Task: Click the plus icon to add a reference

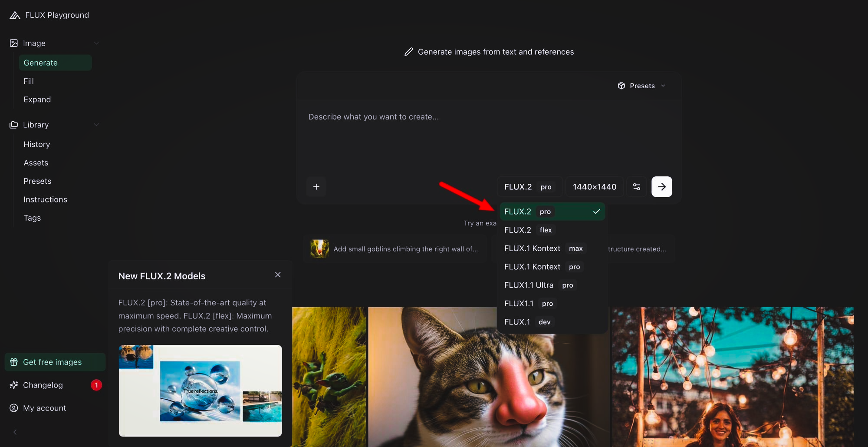Action: coord(316,187)
